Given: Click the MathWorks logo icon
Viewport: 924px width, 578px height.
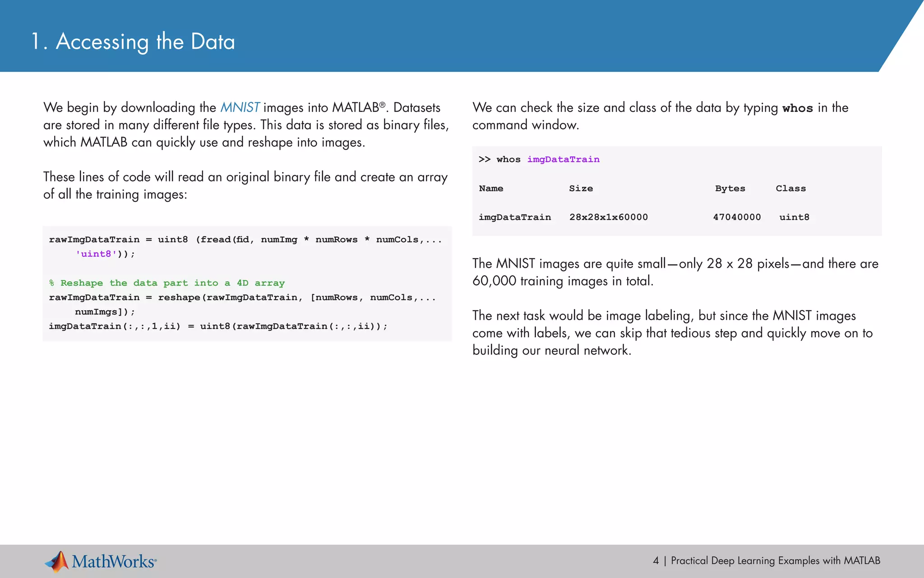Looking at the screenshot, I should 57,561.
